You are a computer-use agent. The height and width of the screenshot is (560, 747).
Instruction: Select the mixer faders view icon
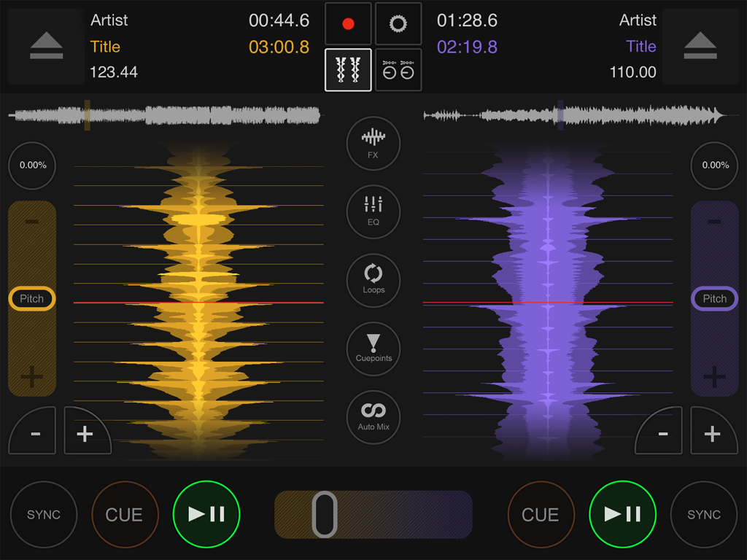348,71
